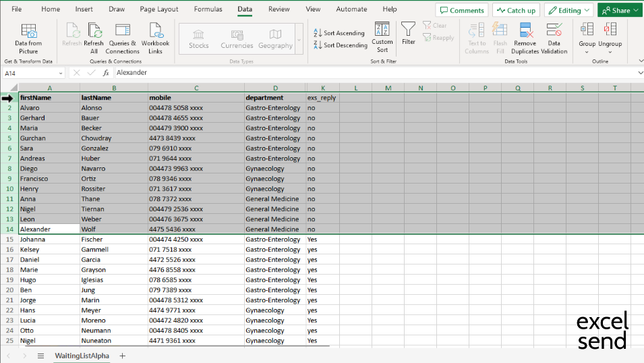
Task: Cancel entry with formula bar X
Action: tap(76, 73)
